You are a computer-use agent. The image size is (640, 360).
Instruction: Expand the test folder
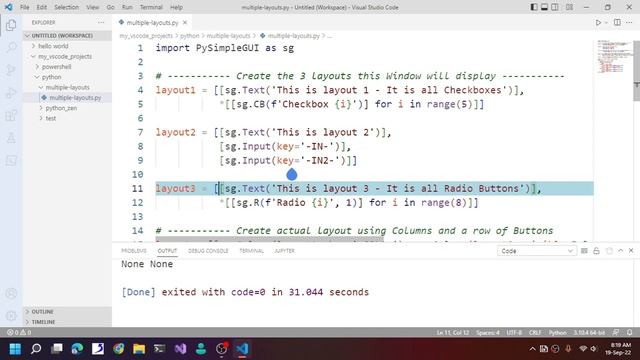pyautogui.click(x=67, y=118)
